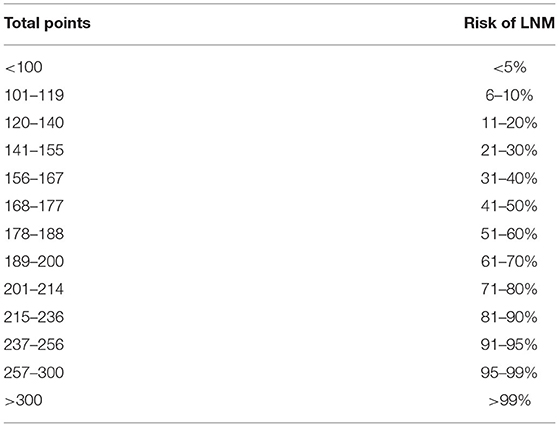This screenshot has height=427, width=559.
Task: Select the '237–256' points entry
Action: [x=34, y=345]
